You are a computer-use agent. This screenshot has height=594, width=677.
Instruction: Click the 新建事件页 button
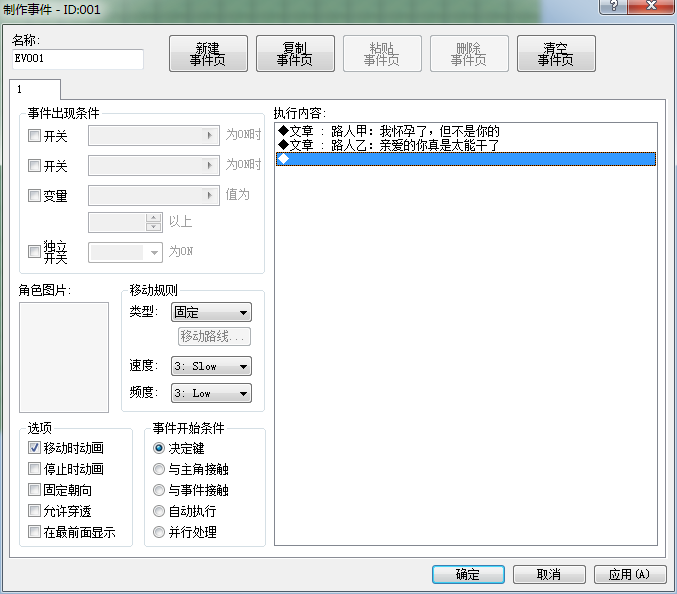(208, 54)
